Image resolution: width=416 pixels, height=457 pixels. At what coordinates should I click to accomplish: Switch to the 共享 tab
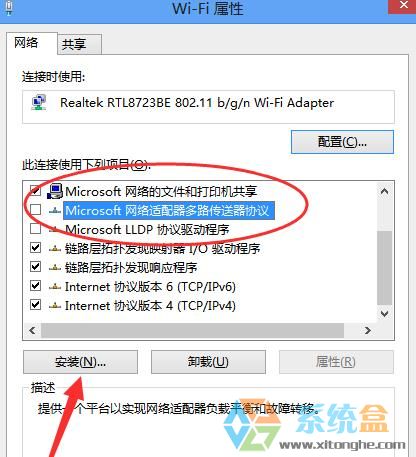pos(79,44)
